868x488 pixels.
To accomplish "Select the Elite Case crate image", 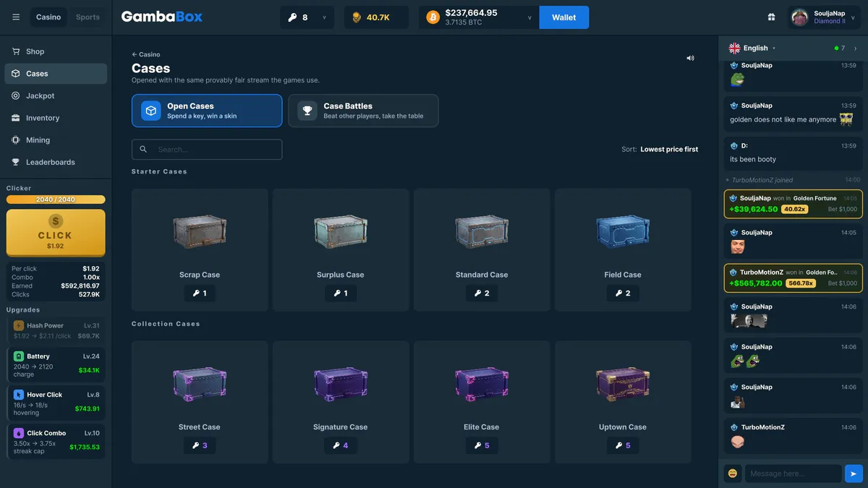I will [x=482, y=383].
